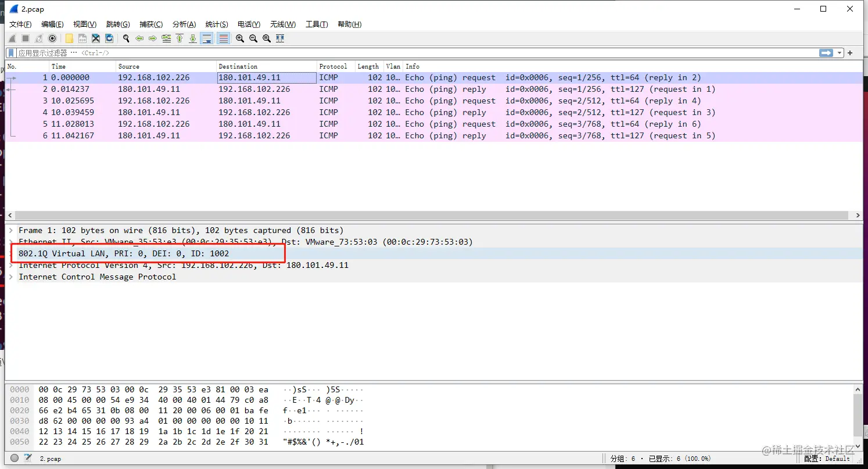Screen dimensions: 868x469
Task: Zoom in on the main window text
Action: [x=240, y=38]
